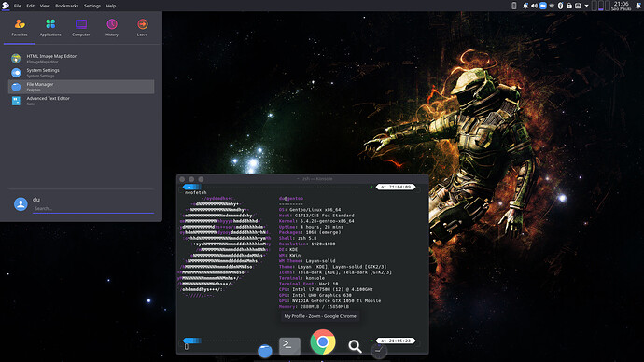Open the File menu
This screenshot has width=644, height=362.
18,6
